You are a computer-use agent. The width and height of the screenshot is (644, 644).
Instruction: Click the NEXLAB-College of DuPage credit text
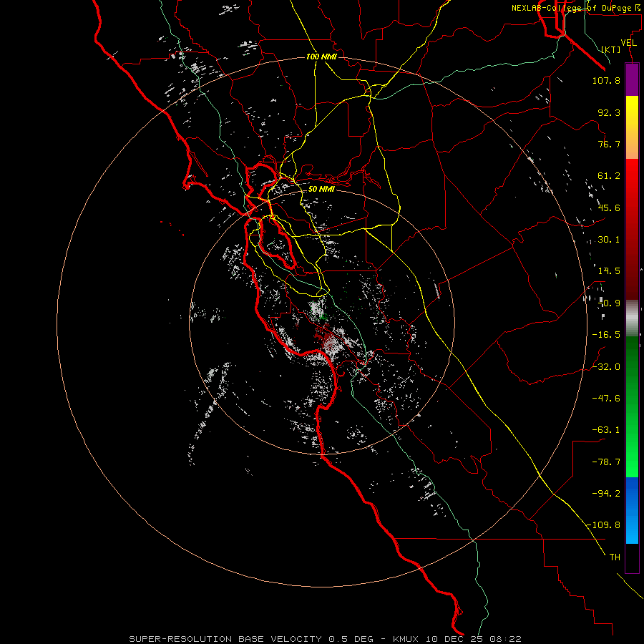(x=577, y=8)
